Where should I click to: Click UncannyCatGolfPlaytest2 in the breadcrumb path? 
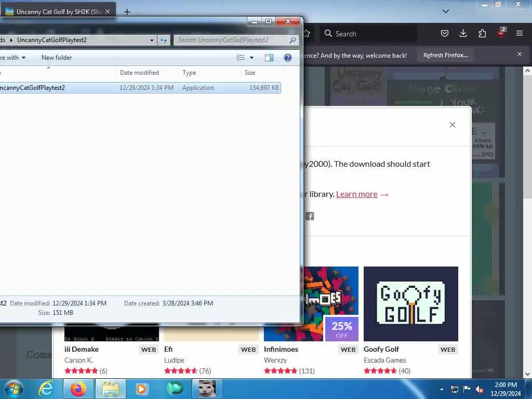tap(52, 40)
